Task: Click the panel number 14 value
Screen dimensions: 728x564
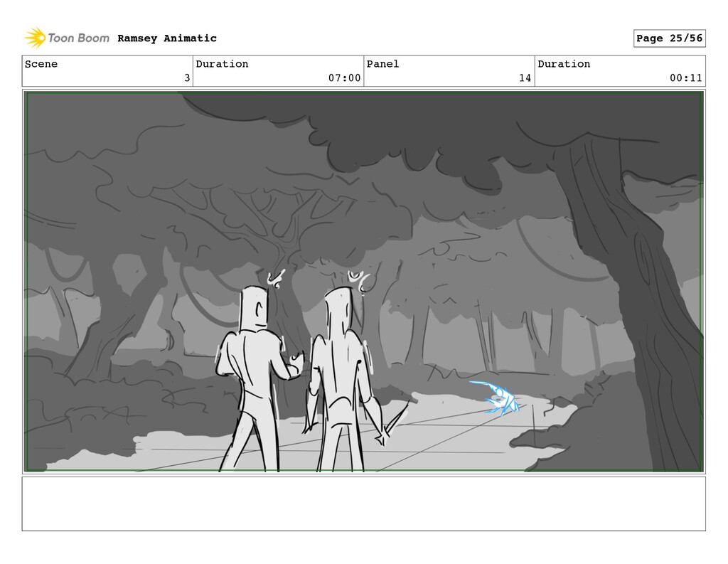Action: tap(525, 78)
